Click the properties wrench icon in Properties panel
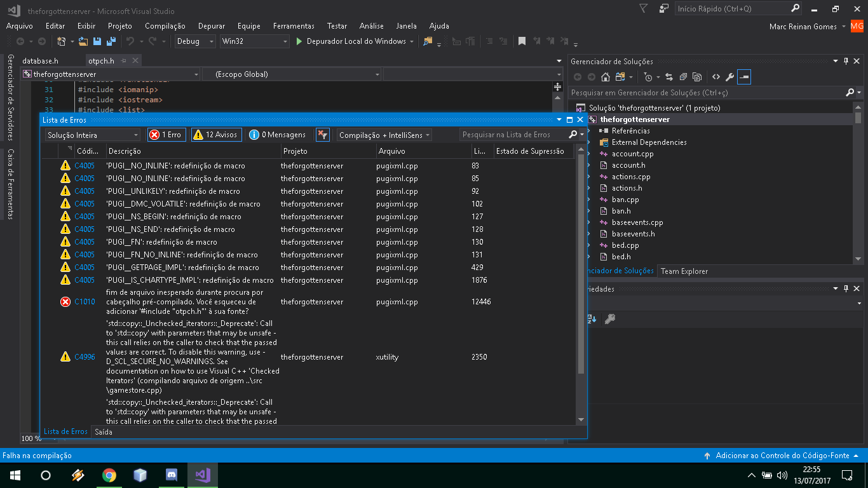Viewport: 868px width, 488px height. 609,319
